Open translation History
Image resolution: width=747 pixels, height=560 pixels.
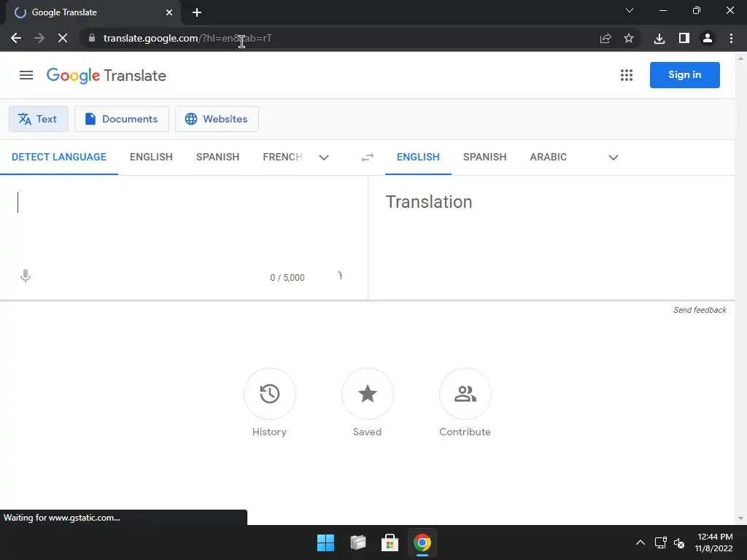[x=270, y=402]
